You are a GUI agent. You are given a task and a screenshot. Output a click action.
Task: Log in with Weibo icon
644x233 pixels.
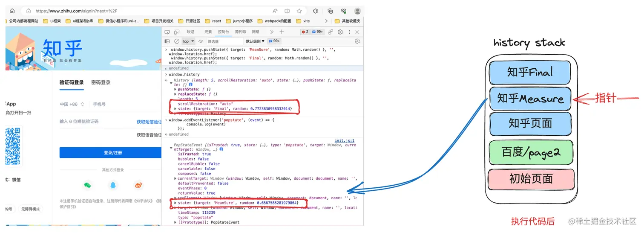(x=138, y=185)
